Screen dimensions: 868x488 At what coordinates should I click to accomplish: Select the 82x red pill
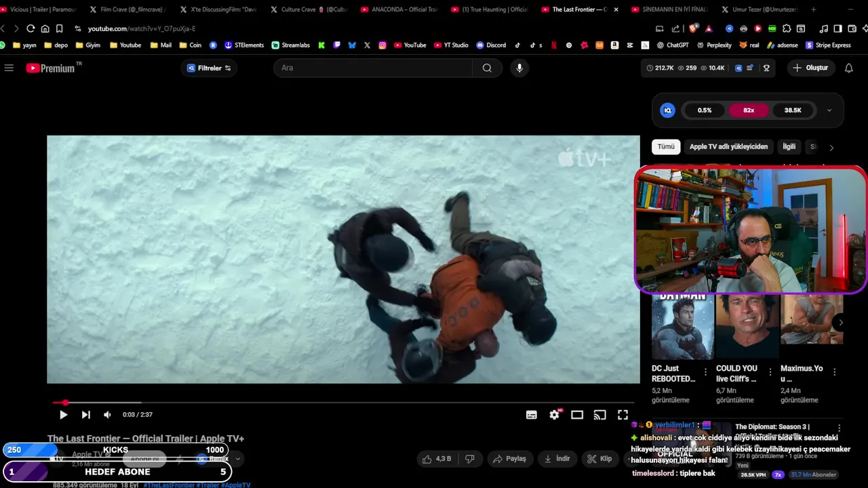(749, 110)
